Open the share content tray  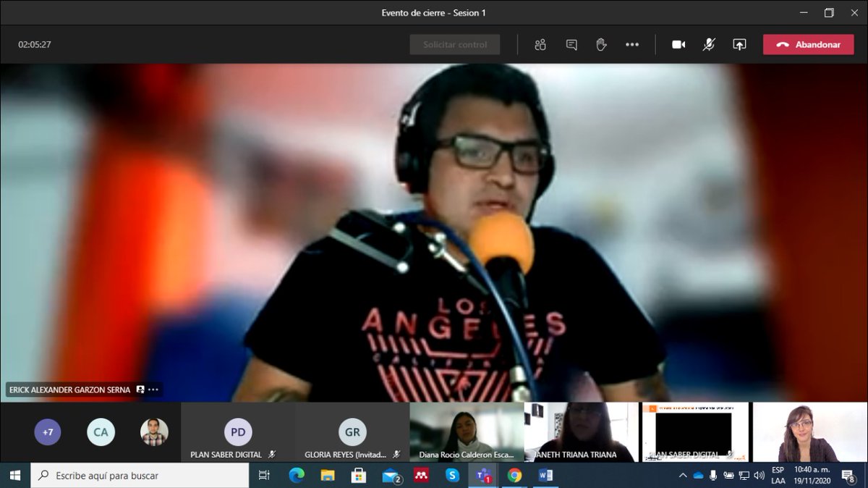[739, 45]
